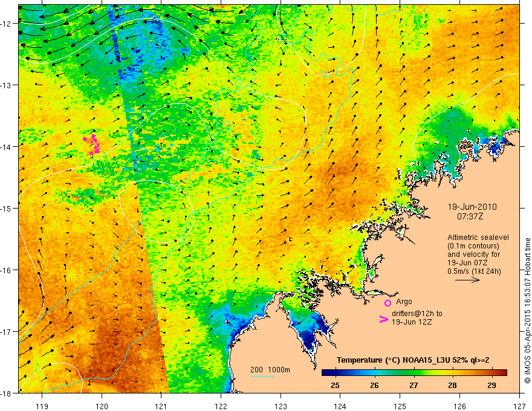Image resolution: width=532 pixels, height=411 pixels.
Task: Click the temperature color bar
Action: coord(414,373)
